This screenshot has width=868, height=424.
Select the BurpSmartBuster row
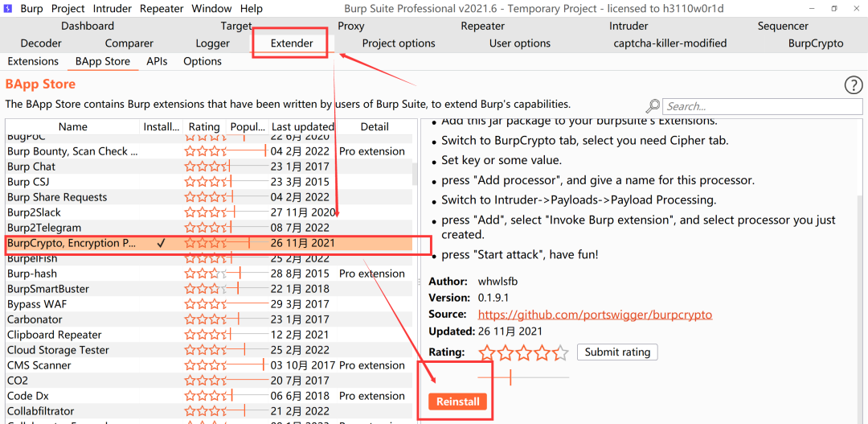[209, 290]
